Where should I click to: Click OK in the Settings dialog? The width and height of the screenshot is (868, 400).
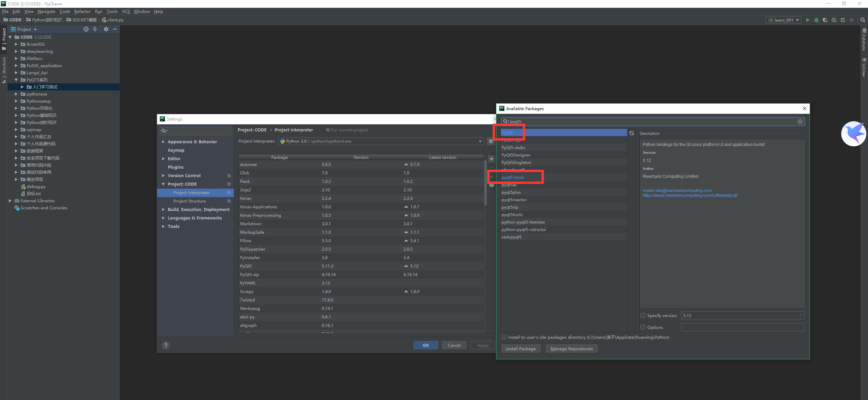pos(426,345)
